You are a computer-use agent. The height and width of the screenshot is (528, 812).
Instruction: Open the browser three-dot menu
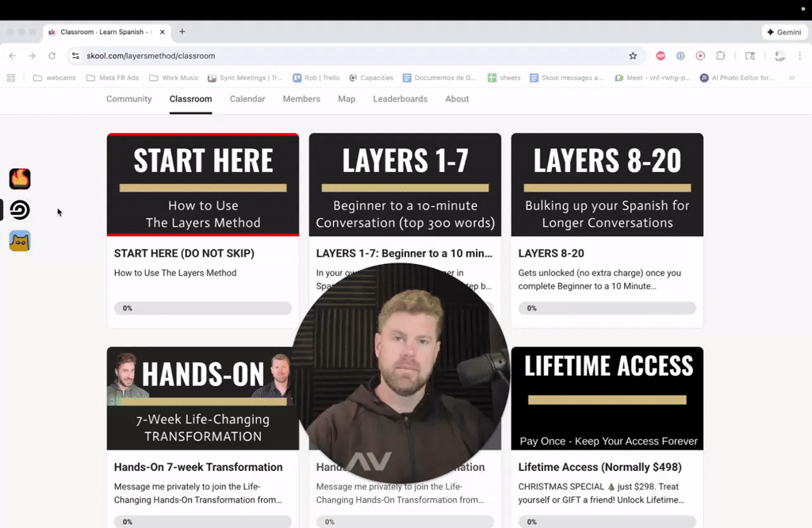point(799,56)
